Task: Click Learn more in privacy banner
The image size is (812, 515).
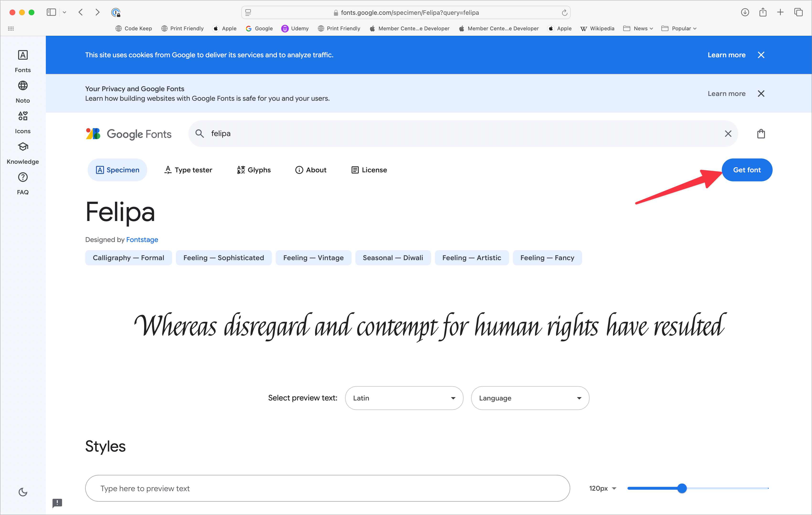Action: 726,94
